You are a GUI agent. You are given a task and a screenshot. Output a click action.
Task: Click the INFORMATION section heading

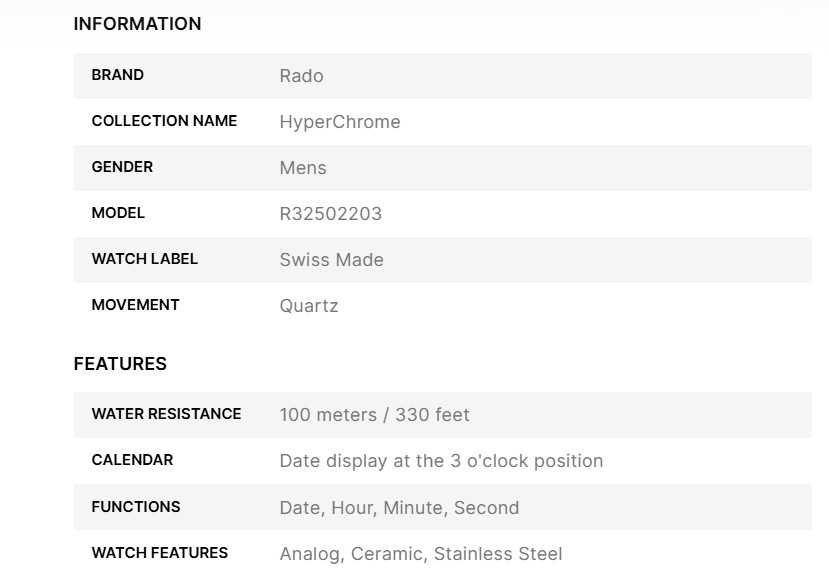tap(137, 24)
